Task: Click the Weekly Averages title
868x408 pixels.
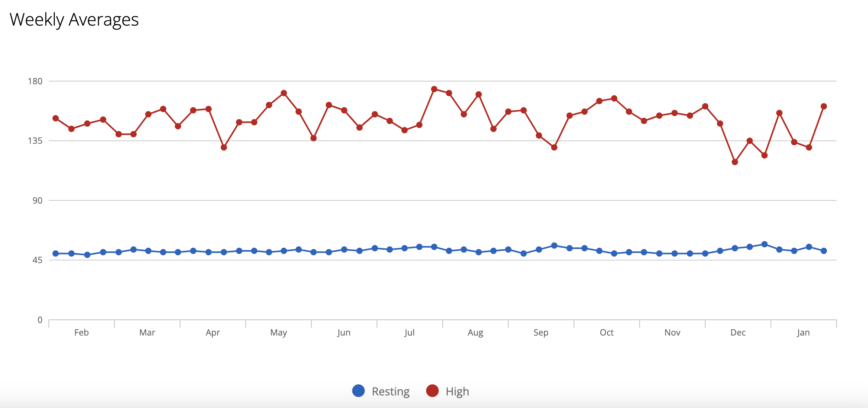Action: coord(74,20)
